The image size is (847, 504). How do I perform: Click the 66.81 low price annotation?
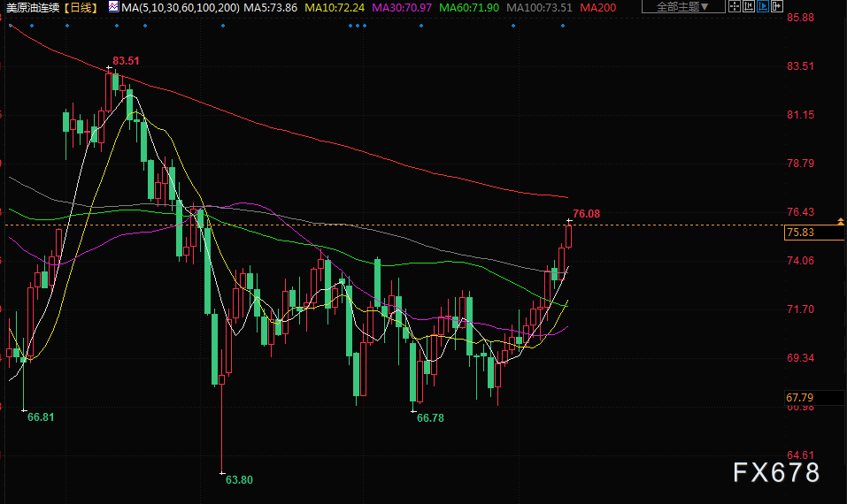point(41,417)
